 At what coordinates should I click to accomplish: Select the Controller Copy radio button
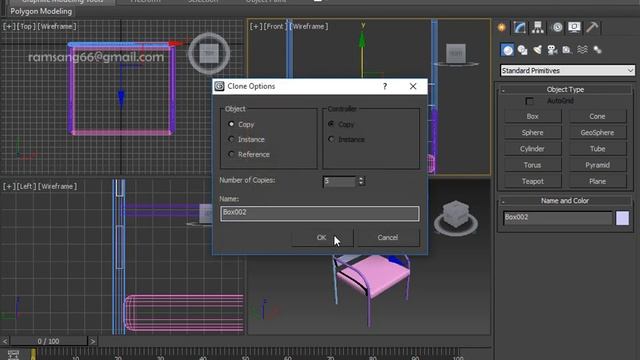(x=331, y=124)
